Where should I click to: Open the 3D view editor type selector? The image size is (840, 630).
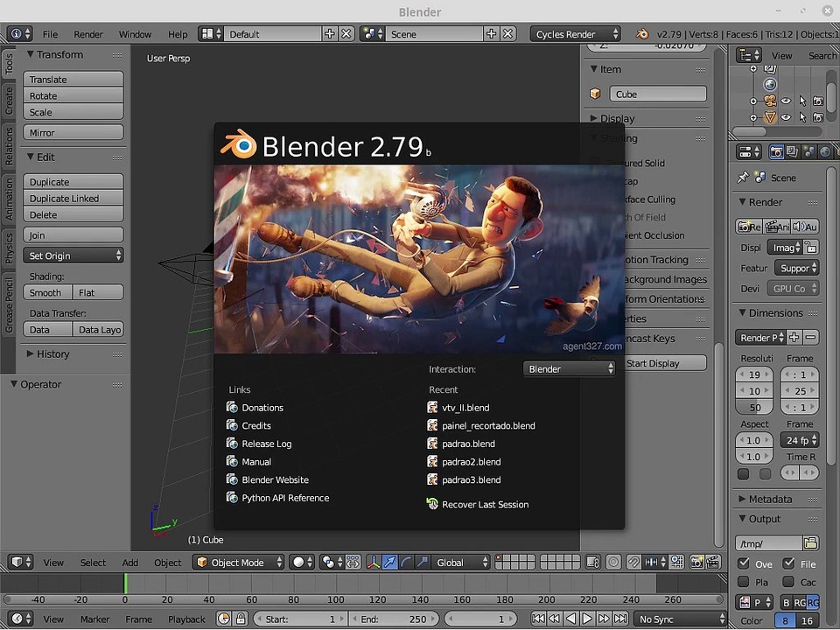[x=21, y=562]
